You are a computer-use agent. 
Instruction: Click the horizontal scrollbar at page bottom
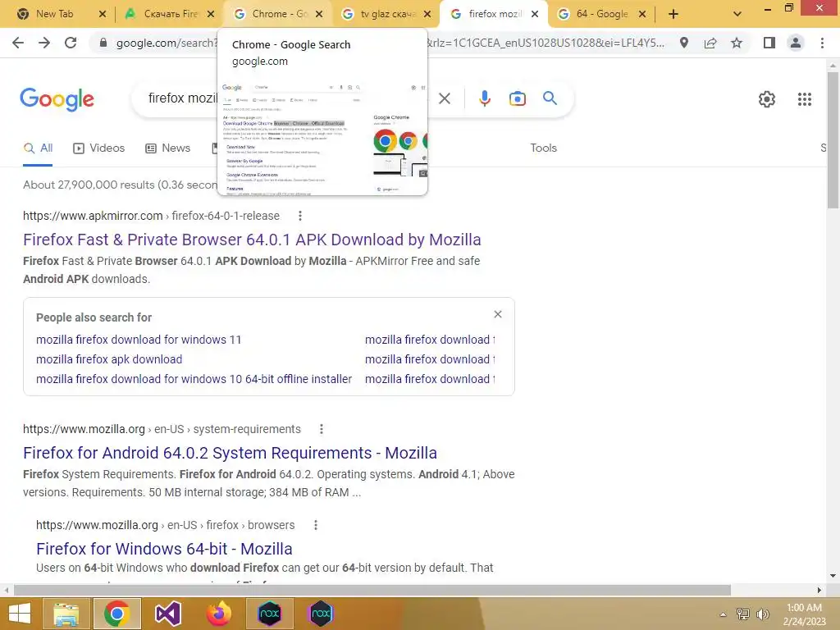pyautogui.click(x=372, y=591)
